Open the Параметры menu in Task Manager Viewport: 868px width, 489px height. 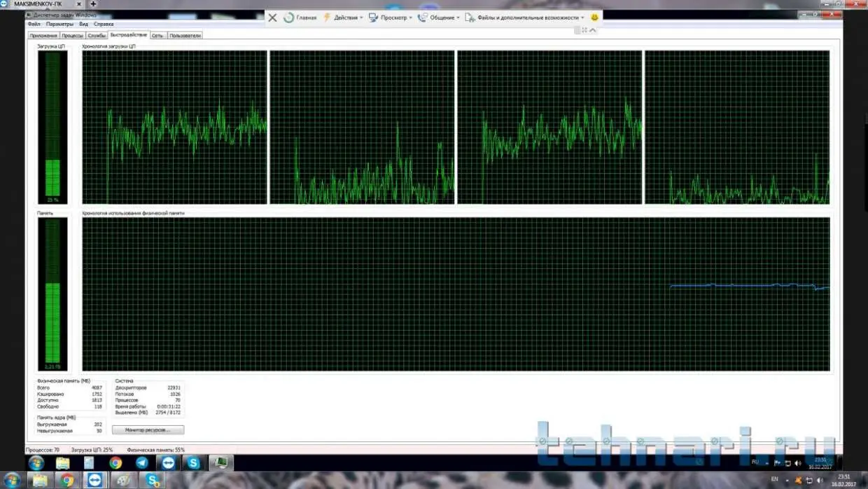click(59, 24)
